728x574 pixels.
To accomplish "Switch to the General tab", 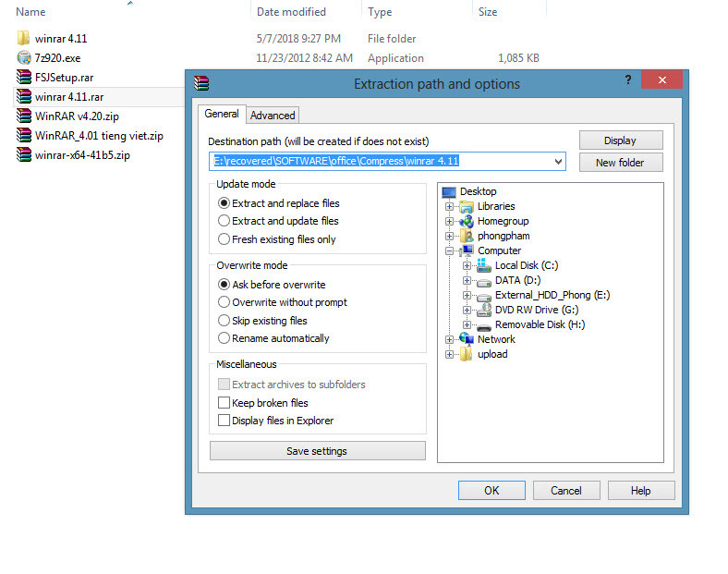I will pyautogui.click(x=222, y=114).
